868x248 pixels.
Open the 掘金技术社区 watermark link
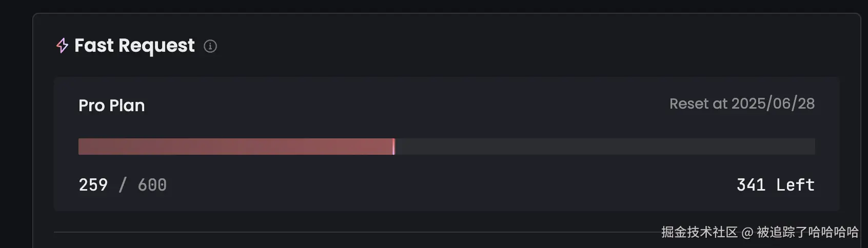[x=699, y=232]
